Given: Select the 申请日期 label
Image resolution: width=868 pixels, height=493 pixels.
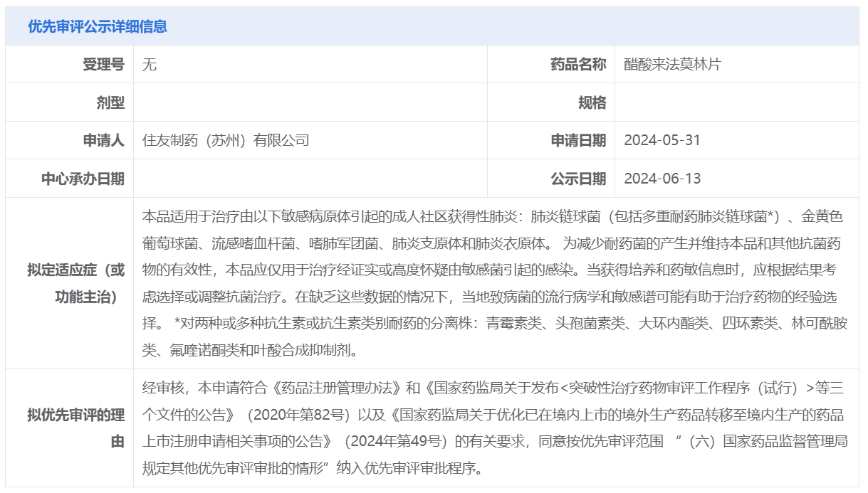Looking at the screenshot, I should [577, 140].
